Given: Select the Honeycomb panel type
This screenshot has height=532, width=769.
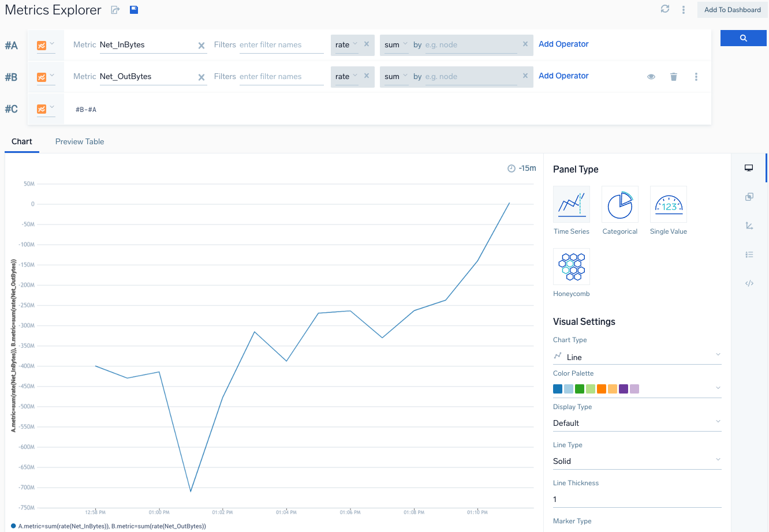Looking at the screenshot, I should (x=571, y=267).
